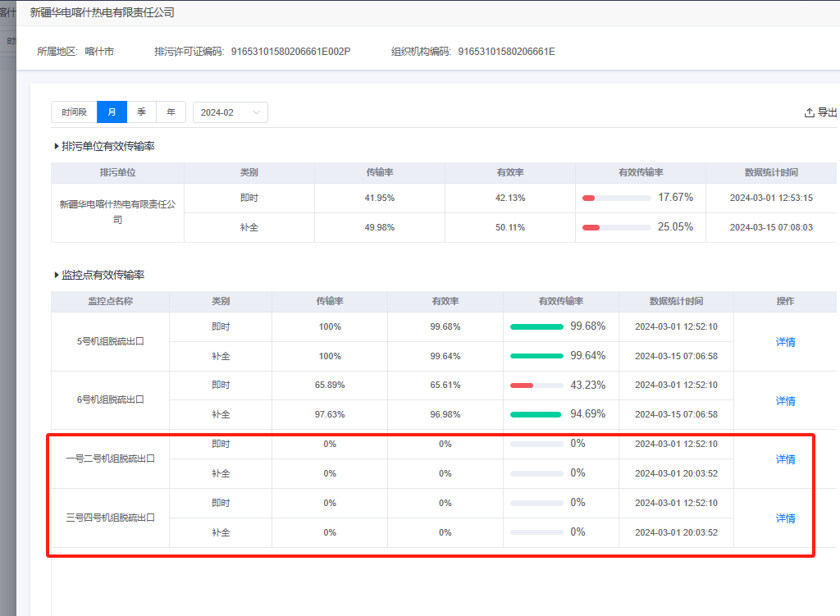Screen dimensions: 840x616
Task: Click the 65.89% transmission rate cell
Action: 330,386
